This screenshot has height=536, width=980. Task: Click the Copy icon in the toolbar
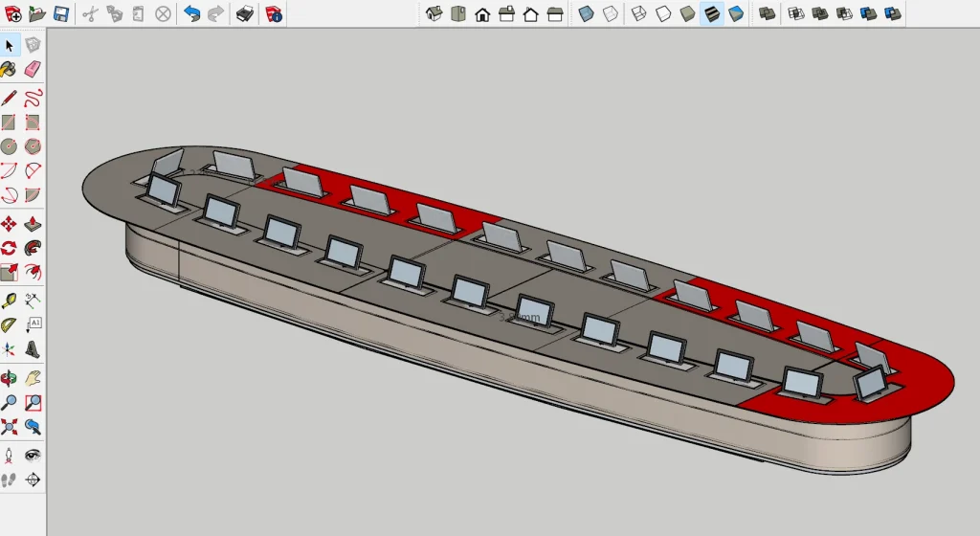pos(115,13)
